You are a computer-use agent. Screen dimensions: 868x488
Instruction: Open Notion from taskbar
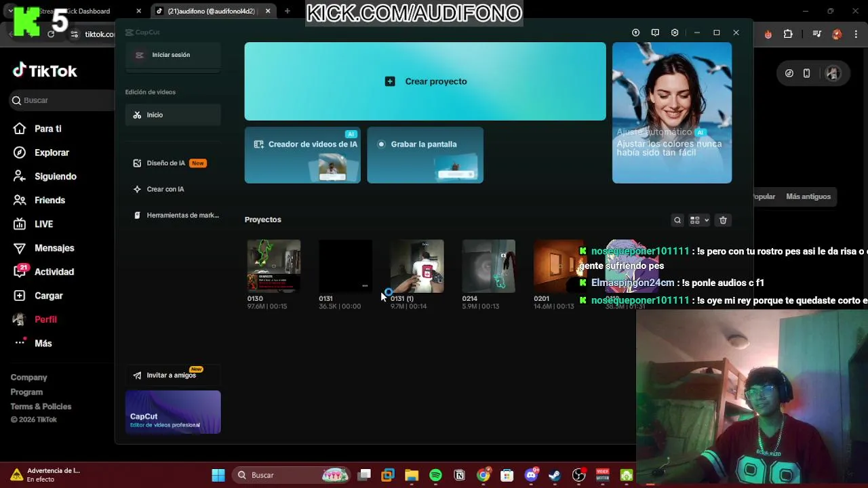[459, 475]
